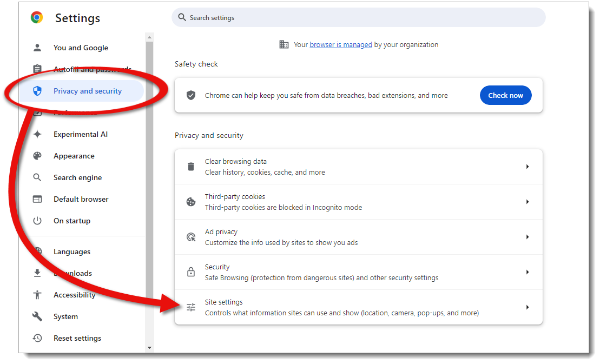Viewport: 600px width, 364px height.
Task: Click the Safety check heading
Action: coord(196,64)
